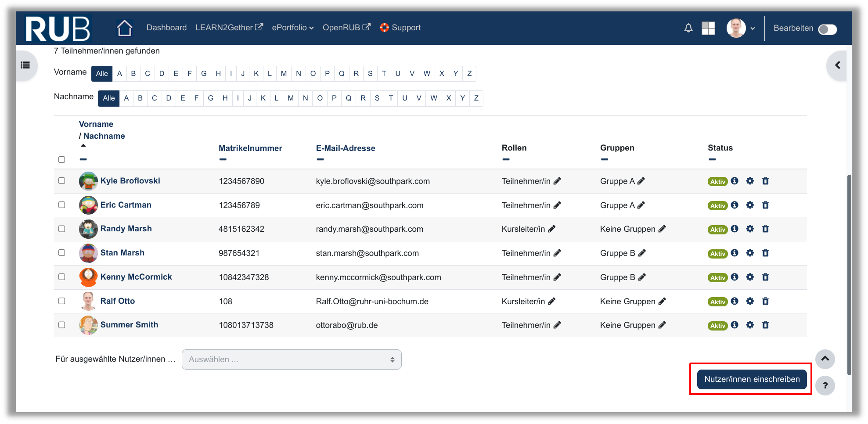This screenshot has height=424, width=868.
Task: Delete Eric Cartman's enrollment via trash icon
Action: coord(765,205)
